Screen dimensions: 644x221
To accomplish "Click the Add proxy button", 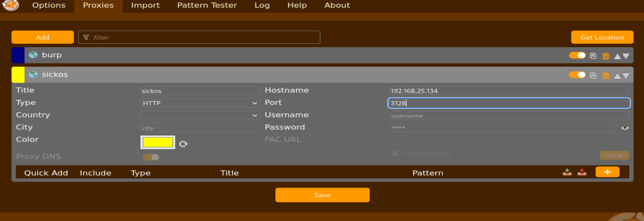I will point(43,37).
